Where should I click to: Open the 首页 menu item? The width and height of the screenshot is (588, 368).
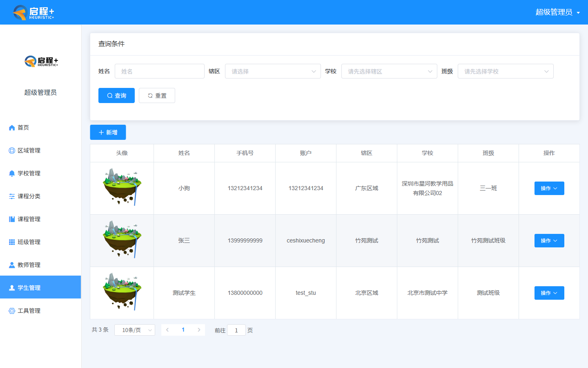pos(40,128)
